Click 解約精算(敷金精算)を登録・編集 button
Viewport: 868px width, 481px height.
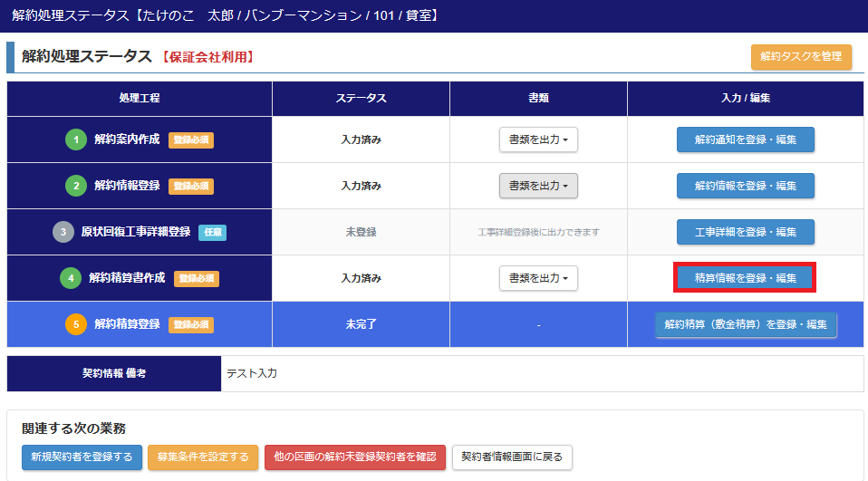pyautogui.click(x=745, y=324)
